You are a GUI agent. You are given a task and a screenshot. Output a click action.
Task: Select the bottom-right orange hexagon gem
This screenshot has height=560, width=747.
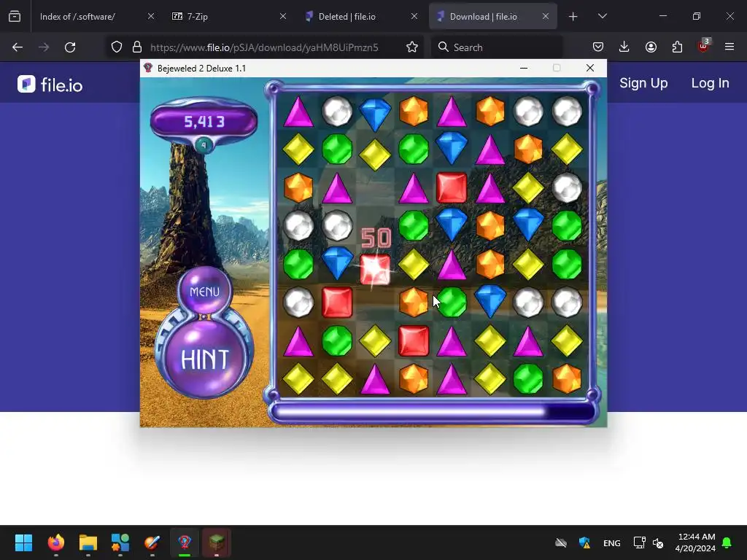566,379
